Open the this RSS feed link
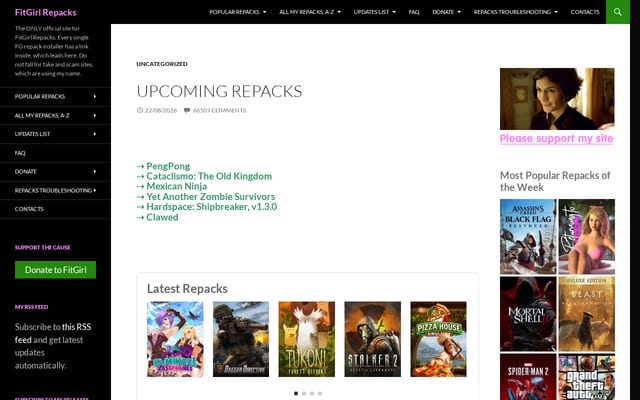Screen dimensions: 640x400 pyautogui.click(x=53, y=333)
